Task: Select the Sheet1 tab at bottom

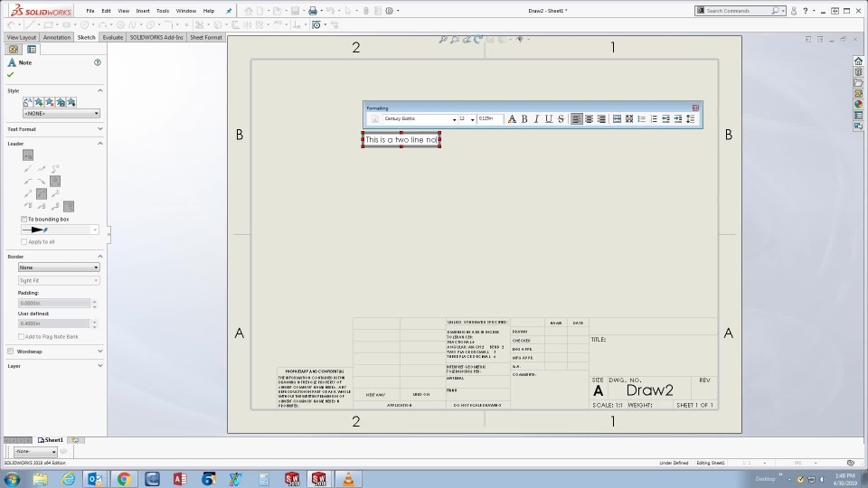Action: click(x=51, y=440)
